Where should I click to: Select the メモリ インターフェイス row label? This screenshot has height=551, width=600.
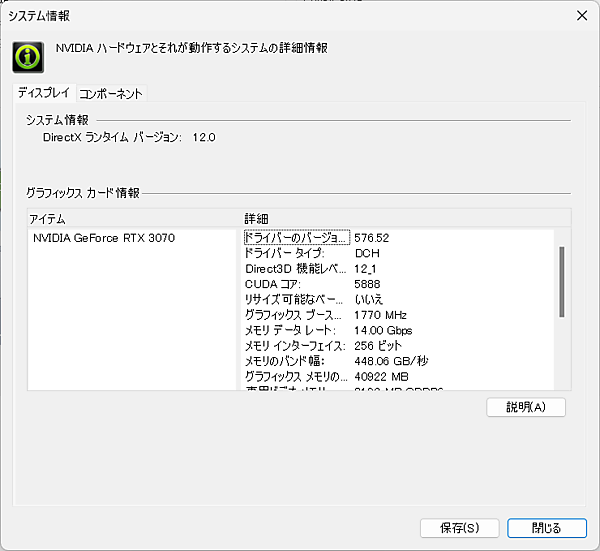coord(295,346)
